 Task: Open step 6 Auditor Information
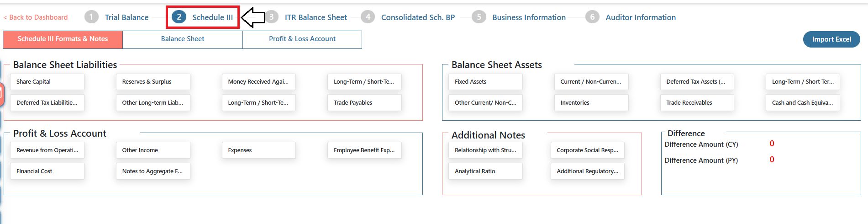(641, 17)
